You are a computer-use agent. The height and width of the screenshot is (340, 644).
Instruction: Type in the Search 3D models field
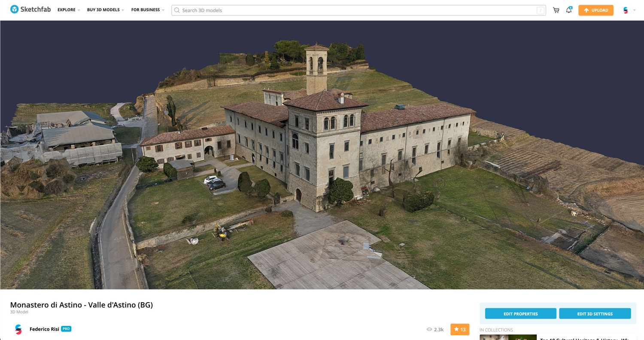tap(301, 10)
